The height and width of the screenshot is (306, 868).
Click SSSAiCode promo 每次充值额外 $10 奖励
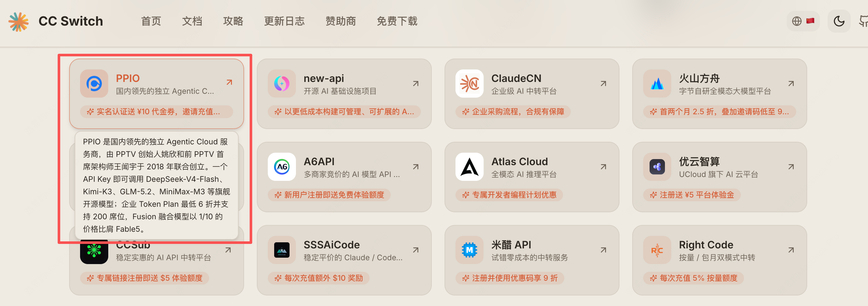click(x=318, y=278)
